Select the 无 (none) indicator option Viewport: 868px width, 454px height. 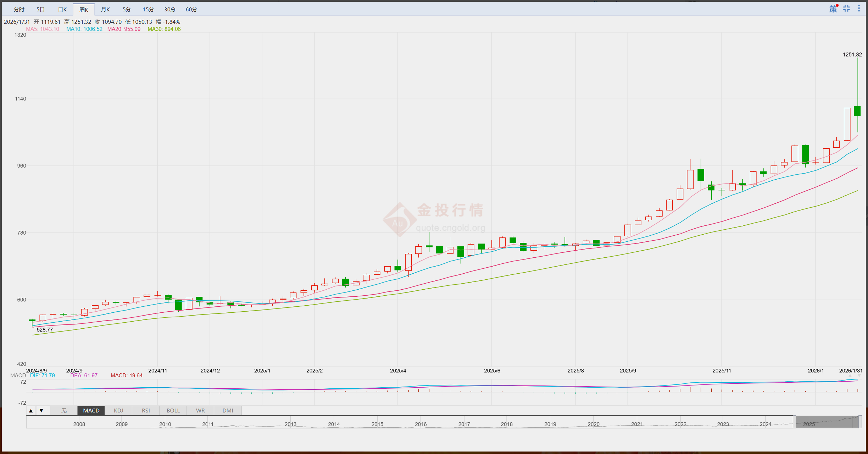[x=64, y=411]
